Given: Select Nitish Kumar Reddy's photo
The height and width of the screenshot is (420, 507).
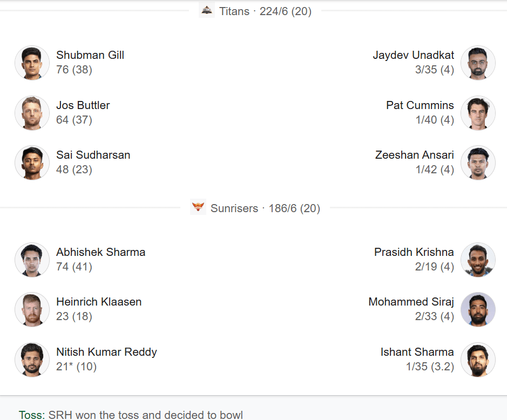Looking at the screenshot, I should pyautogui.click(x=32, y=360).
